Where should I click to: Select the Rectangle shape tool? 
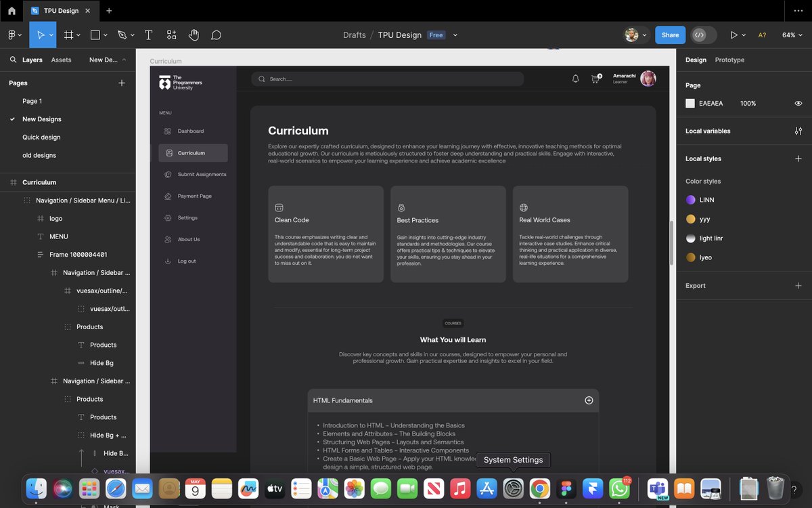pos(95,35)
